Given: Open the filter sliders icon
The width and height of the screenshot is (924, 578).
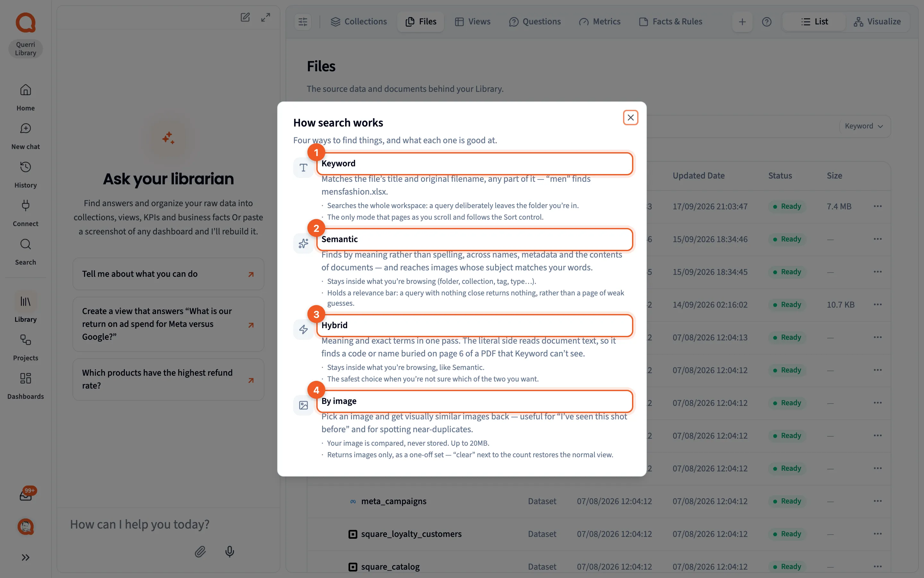Looking at the screenshot, I should [x=303, y=22].
